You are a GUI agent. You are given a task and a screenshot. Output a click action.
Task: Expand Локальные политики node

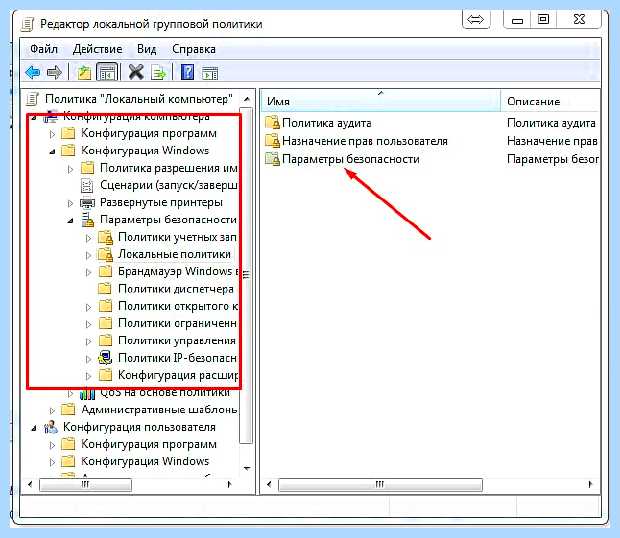[x=89, y=255]
